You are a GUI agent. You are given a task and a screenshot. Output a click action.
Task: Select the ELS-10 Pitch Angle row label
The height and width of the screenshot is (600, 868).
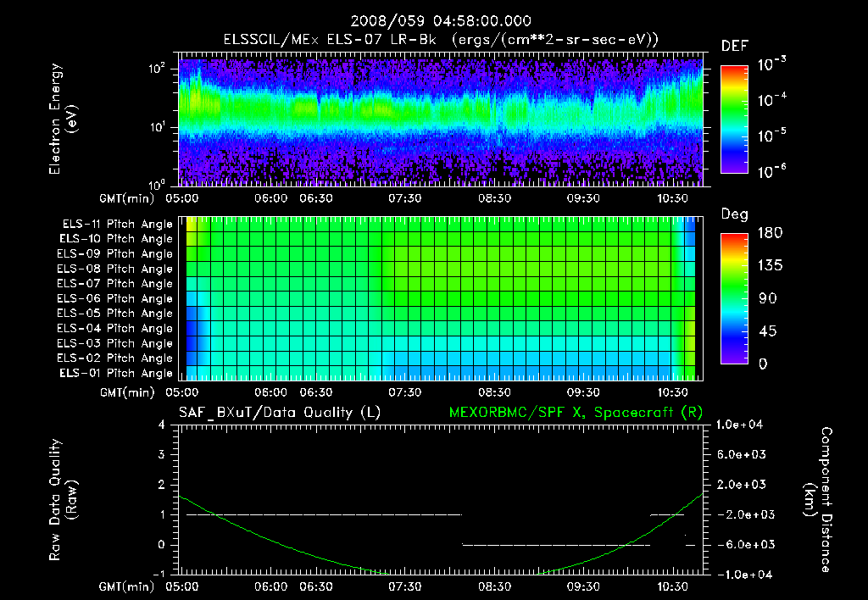pos(116,239)
